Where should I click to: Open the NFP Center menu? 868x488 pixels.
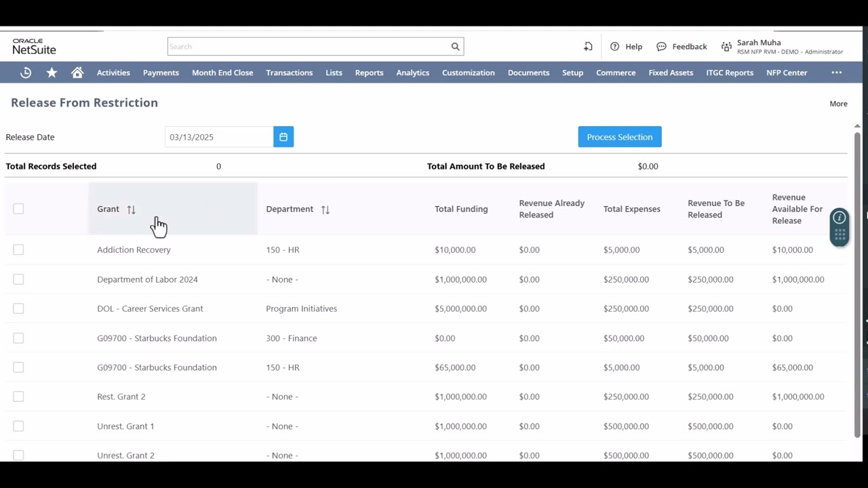pyautogui.click(x=787, y=73)
